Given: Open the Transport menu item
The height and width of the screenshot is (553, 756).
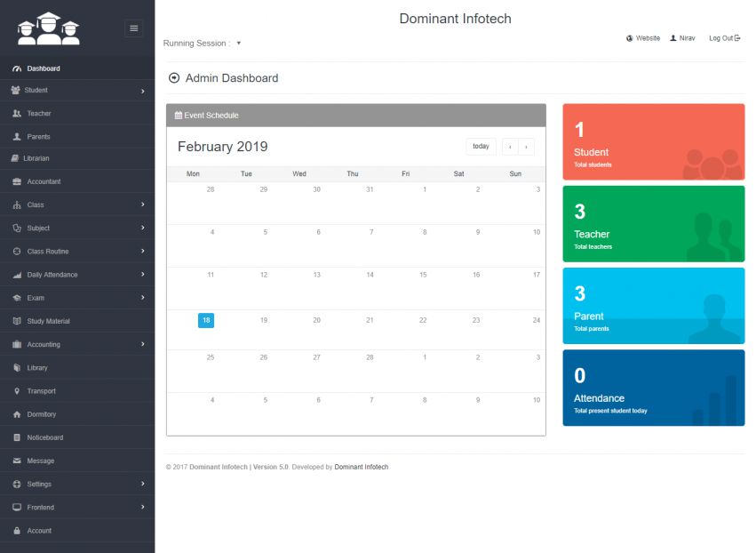Looking at the screenshot, I should point(77,391).
